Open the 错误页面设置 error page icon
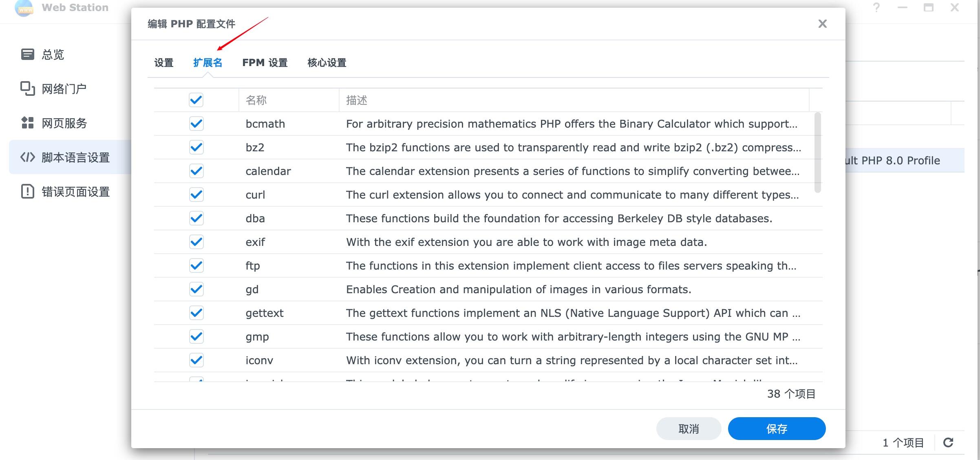980x460 pixels. tap(27, 191)
